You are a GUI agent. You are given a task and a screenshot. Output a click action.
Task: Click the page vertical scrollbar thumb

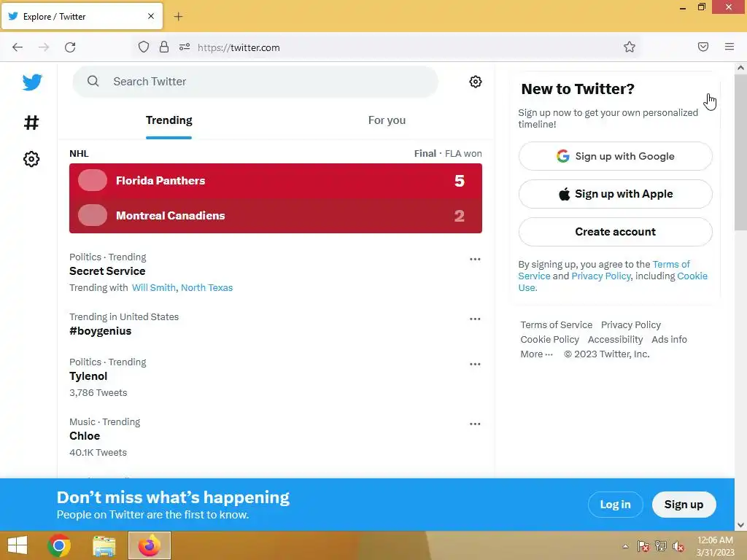(x=740, y=152)
